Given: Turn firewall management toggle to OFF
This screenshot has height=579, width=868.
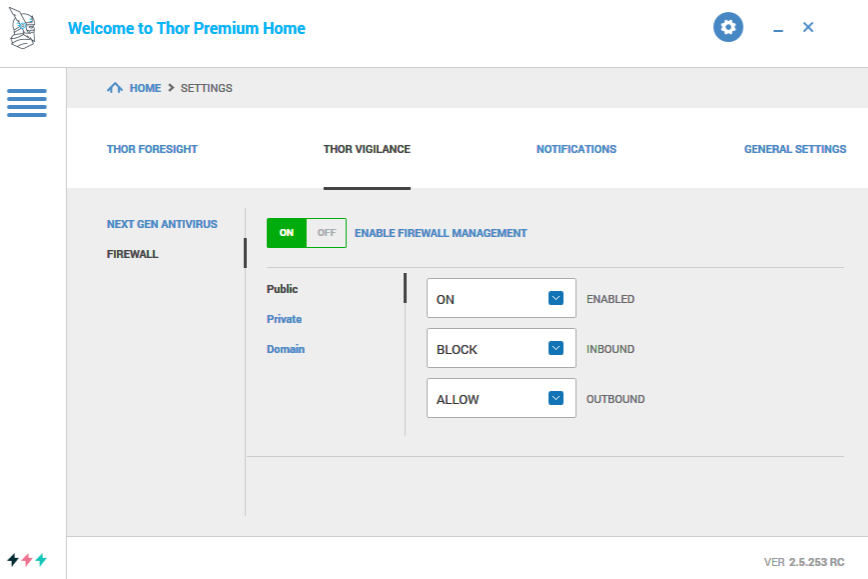Looking at the screenshot, I should 326,233.
